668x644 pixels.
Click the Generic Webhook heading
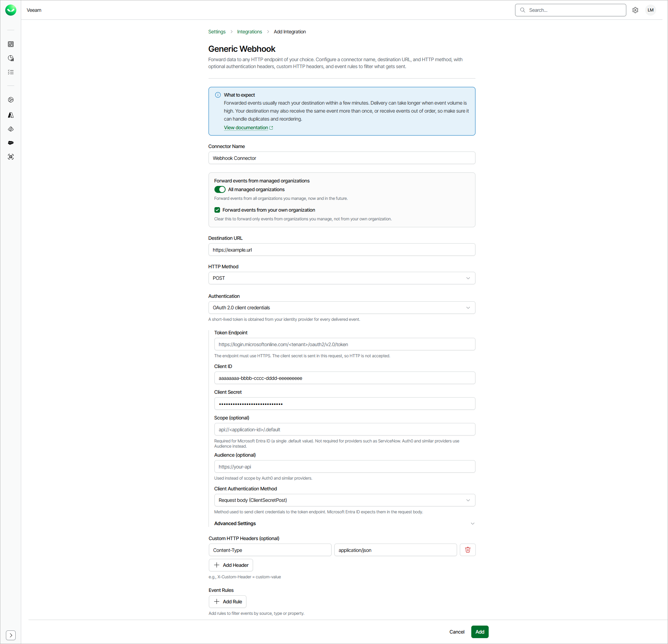(x=242, y=49)
